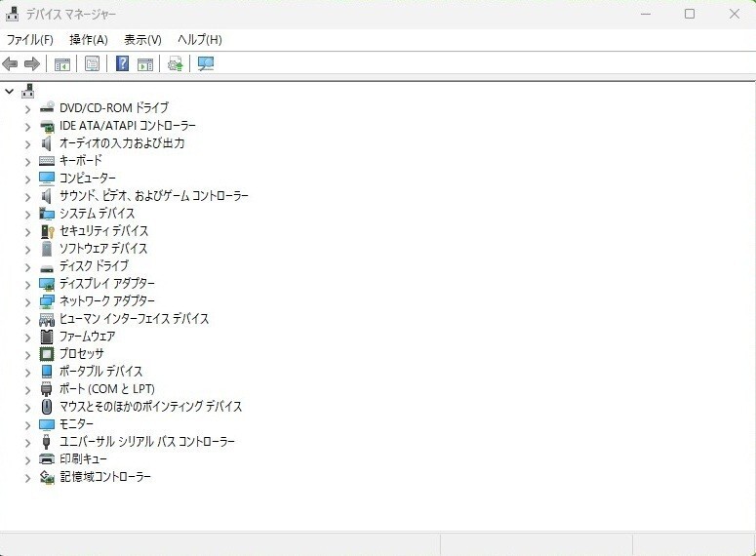Image resolution: width=756 pixels, height=556 pixels.
Task: Select the オーディオの入力および出力 label
Action: (x=122, y=142)
